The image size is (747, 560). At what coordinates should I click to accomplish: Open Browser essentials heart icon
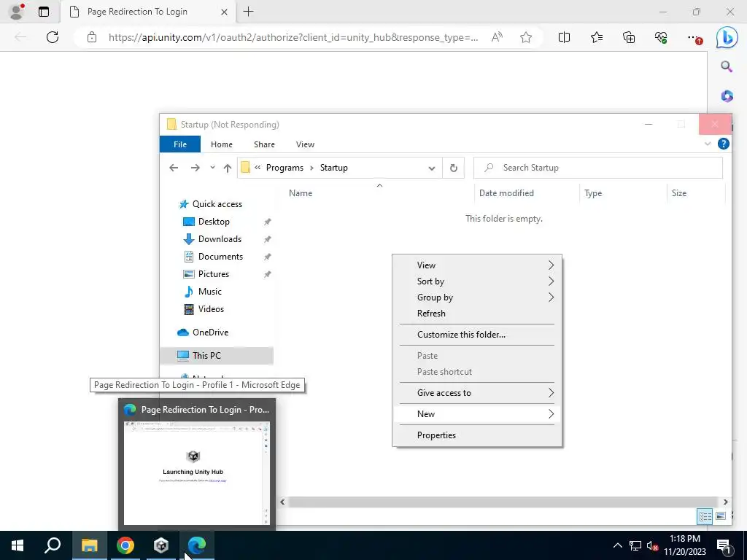661,37
